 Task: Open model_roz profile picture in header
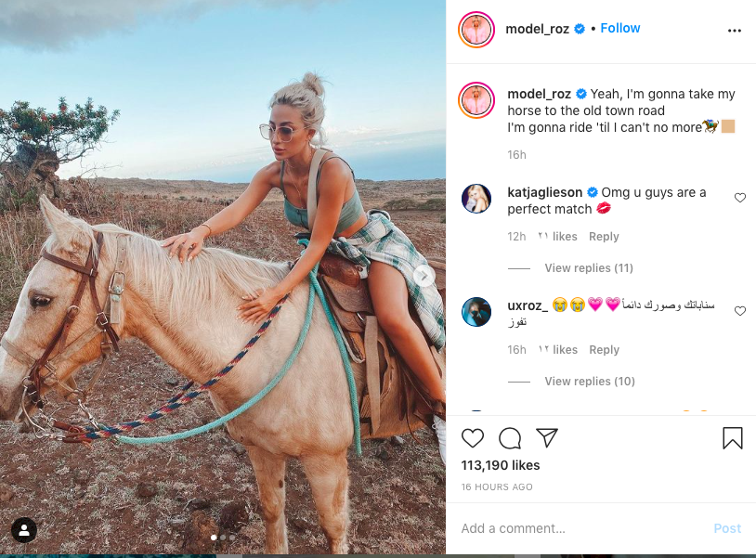tap(476, 30)
